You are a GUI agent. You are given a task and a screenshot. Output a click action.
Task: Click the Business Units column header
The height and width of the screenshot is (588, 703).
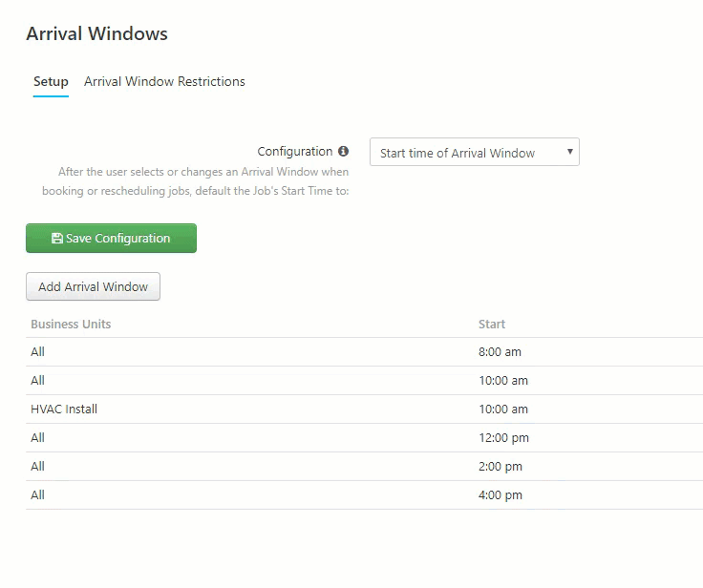[x=71, y=324]
